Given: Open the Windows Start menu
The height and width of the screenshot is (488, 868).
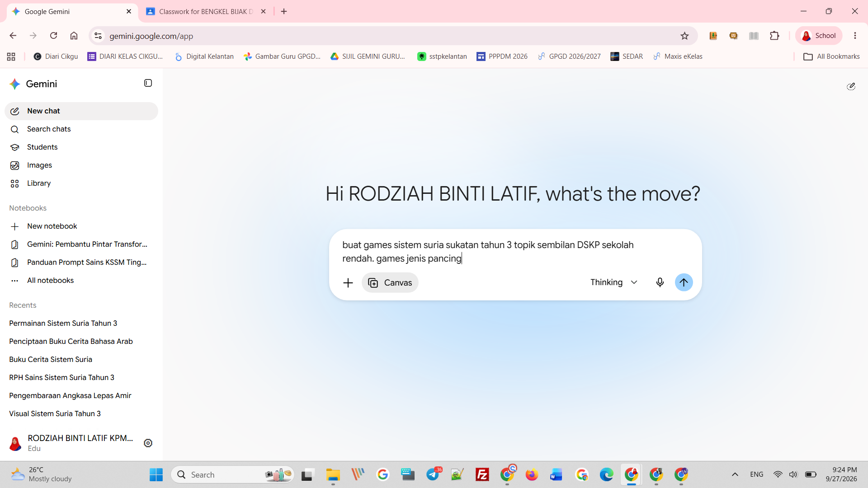Looking at the screenshot, I should click(x=156, y=474).
